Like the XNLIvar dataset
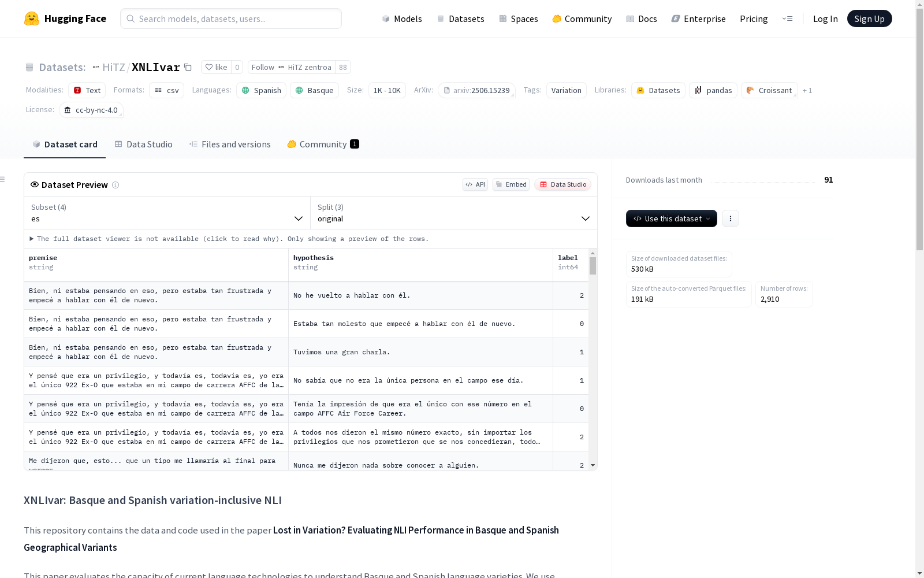The width and height of the screenshot is (924, 578). tap(217, 67)
